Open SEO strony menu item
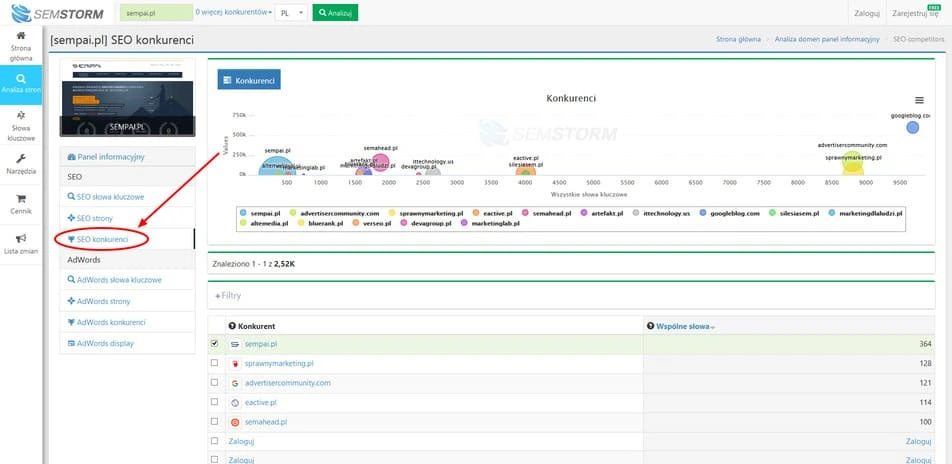This screenshot has width=952, height=464. tap(128, 218)
